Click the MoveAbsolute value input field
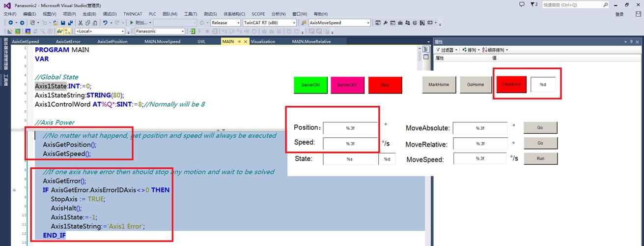Screen dimensions: 644x246 [479, 128]
